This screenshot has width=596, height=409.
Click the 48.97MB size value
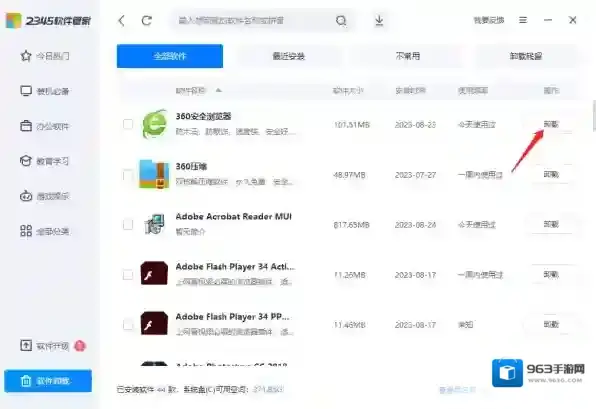tap(349, 175)
